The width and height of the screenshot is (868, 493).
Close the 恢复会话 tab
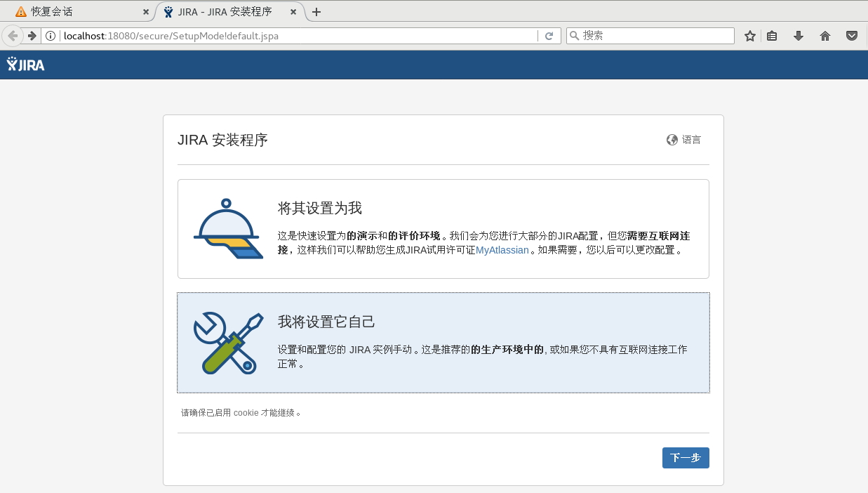(146, 12)
